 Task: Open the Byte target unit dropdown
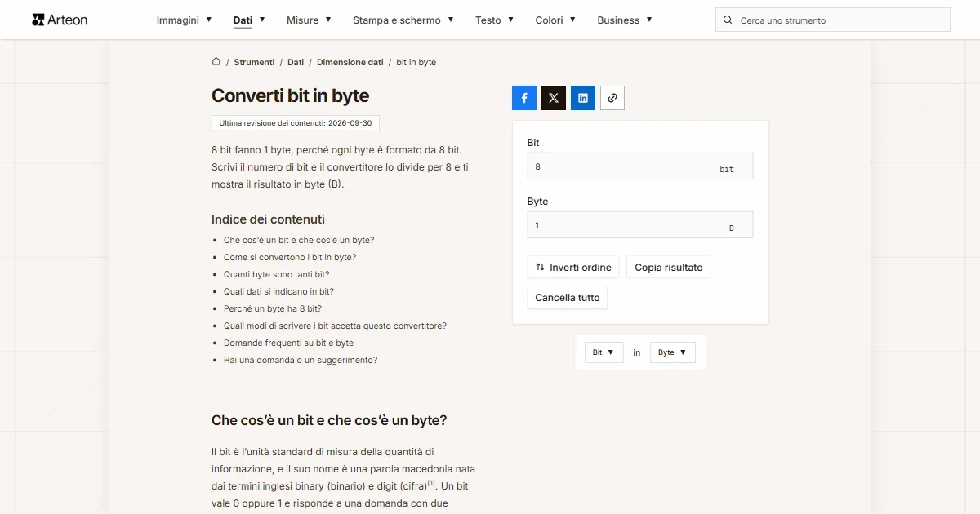tap(673, 352)
